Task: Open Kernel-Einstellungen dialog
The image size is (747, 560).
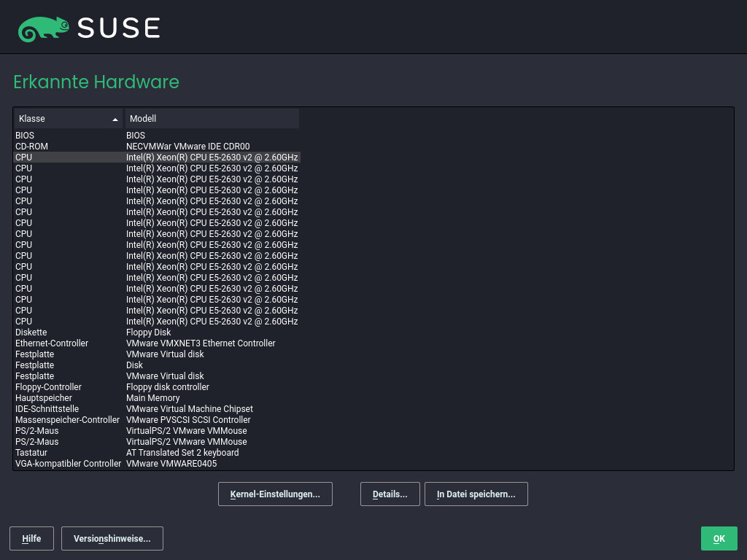Action: point(275,494)
